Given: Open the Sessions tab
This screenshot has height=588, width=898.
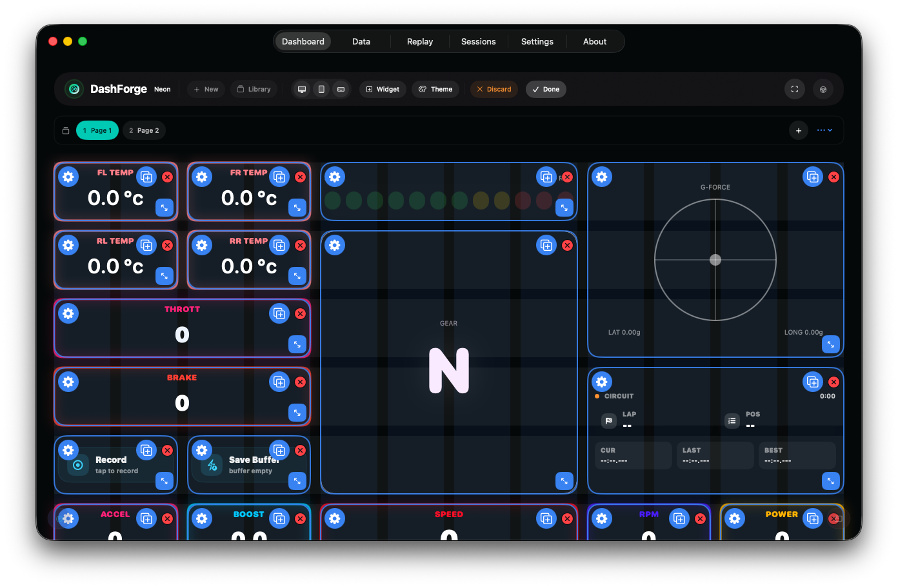Looking at the screenshot, I should point(479,41).
